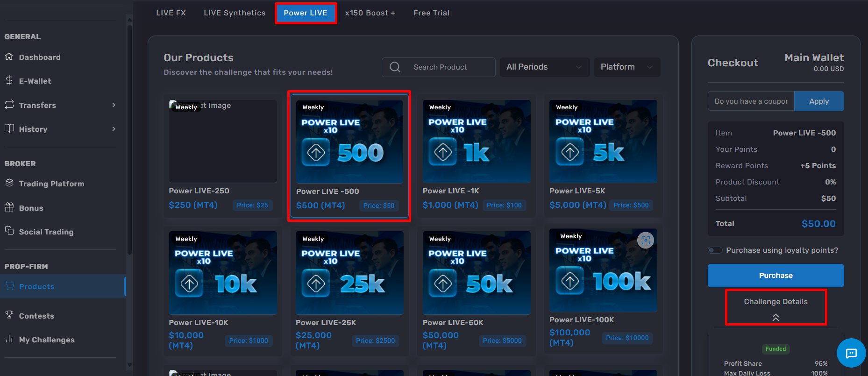
Task: Click the Products cart icon
Action: point(9,285)
